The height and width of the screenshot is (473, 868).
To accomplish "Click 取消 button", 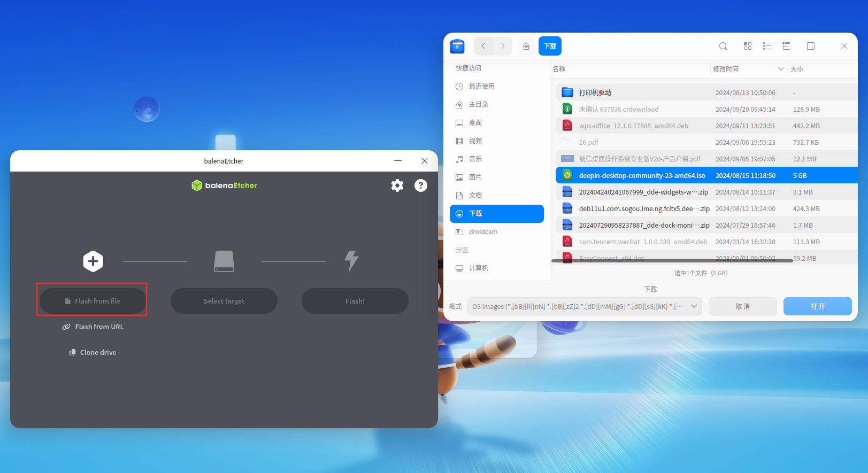I will coord(743,306).
